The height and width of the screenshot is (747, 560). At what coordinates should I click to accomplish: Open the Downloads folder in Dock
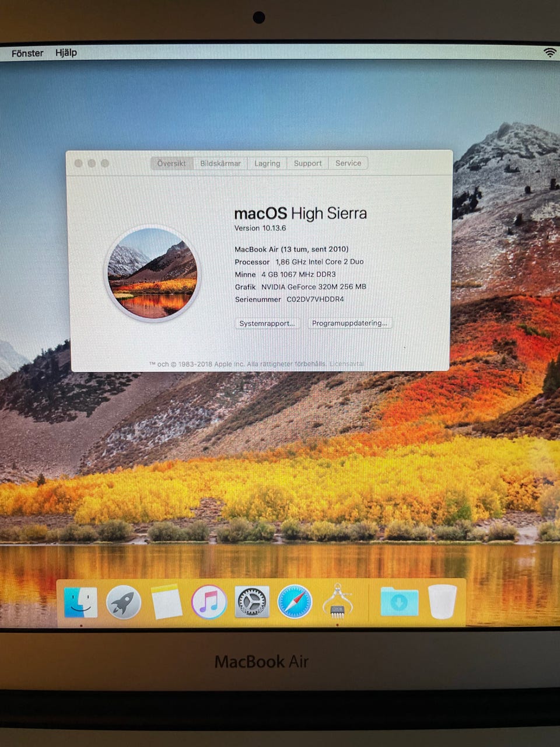tap(400, 602)
